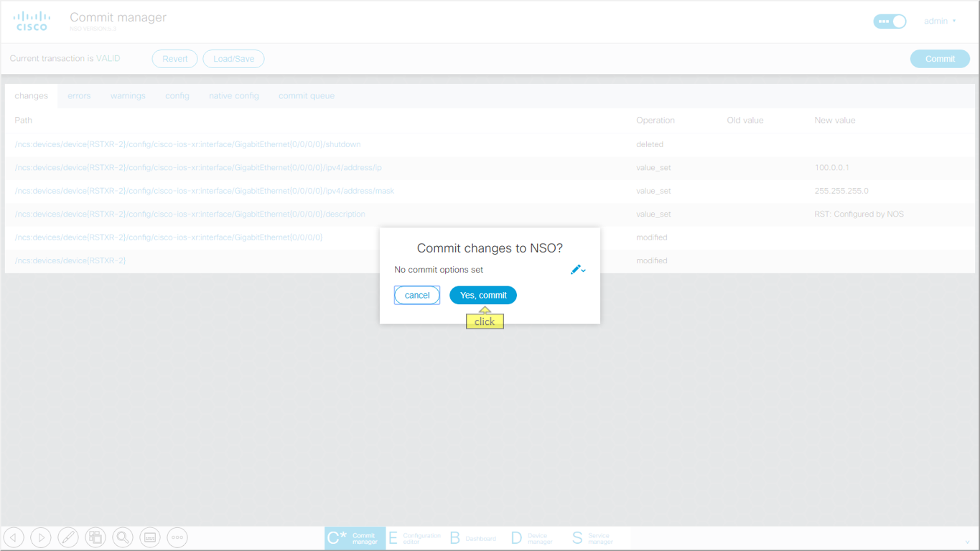Click the Revert button
This screenshot has height=551, width=980.
point(174,59)
